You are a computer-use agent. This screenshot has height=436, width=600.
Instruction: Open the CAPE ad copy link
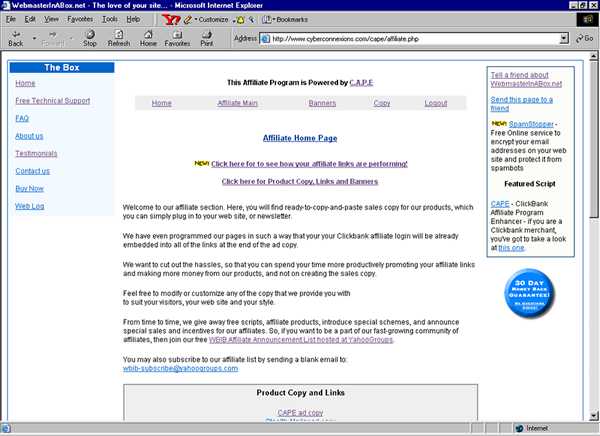pos(300,413)
